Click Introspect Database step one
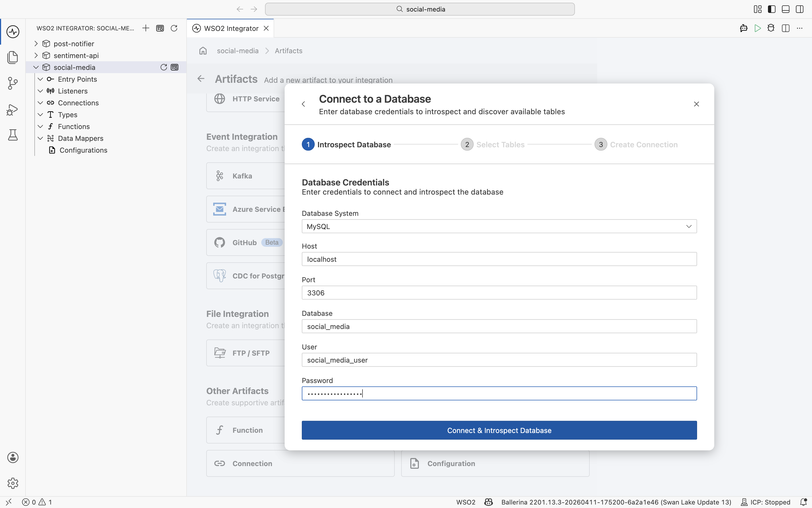 click(346, 145)
